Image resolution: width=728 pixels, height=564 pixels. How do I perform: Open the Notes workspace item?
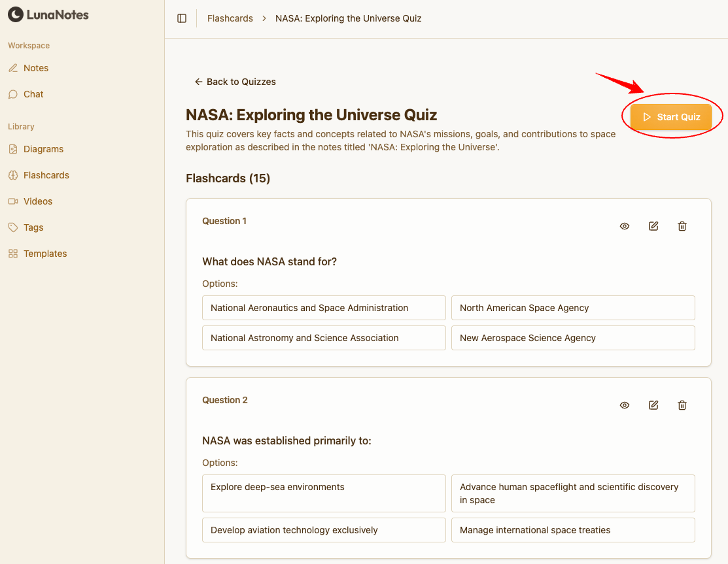[x=35, y=68]
